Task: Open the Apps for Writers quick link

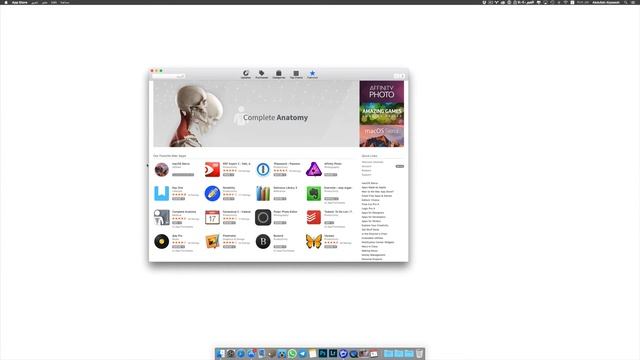Action: 371,221
